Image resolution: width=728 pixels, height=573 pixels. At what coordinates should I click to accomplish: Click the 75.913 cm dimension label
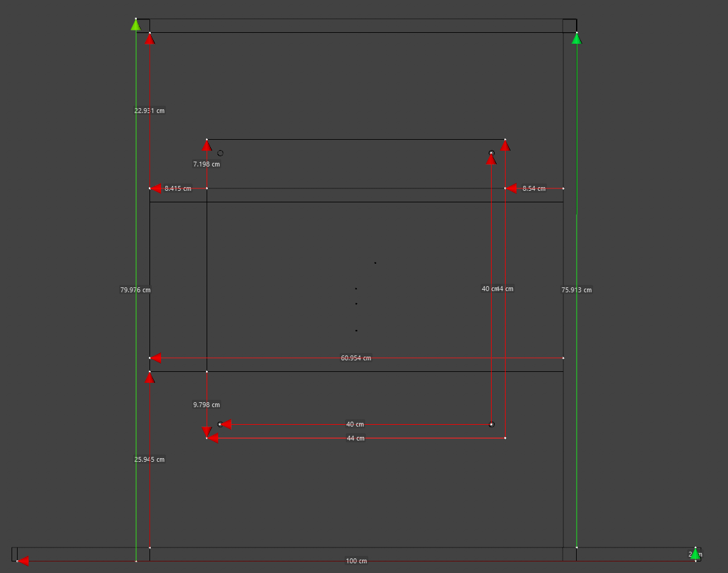pos(576,290)
